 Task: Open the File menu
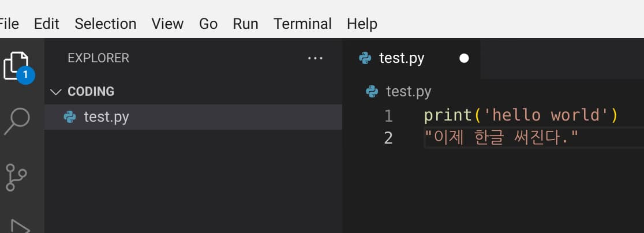[x=9, y=24]
